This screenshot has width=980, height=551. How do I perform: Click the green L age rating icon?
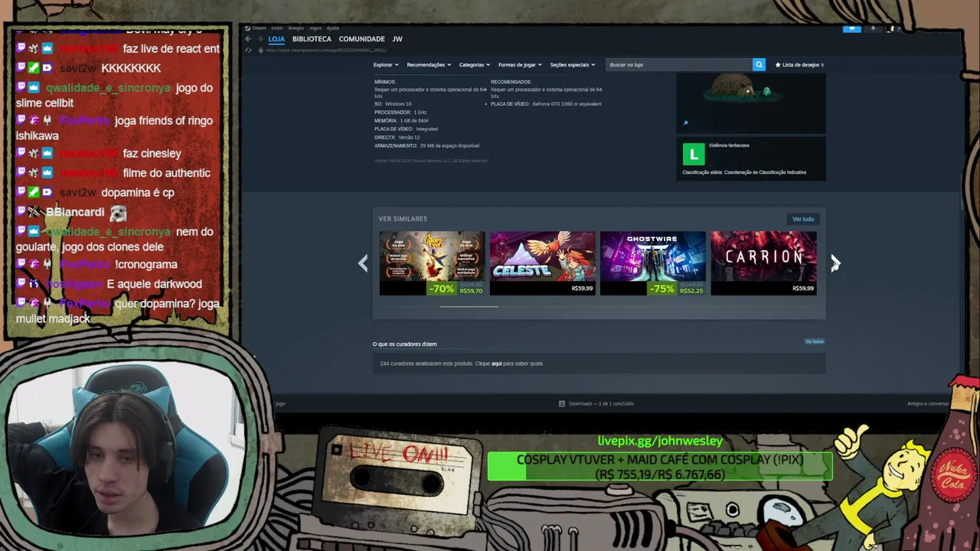pos(693,154)
